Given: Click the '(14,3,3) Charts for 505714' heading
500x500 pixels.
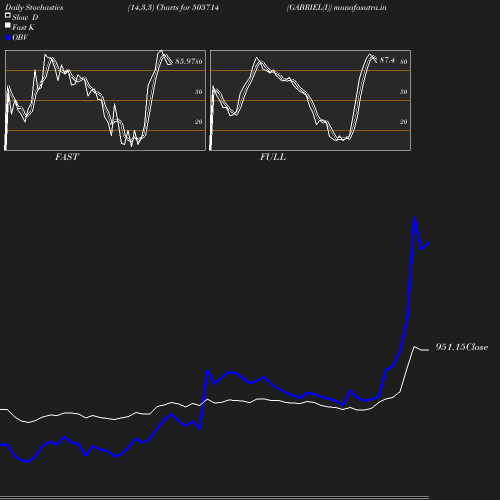Looking at the screenshot, I should pos(173,7).
